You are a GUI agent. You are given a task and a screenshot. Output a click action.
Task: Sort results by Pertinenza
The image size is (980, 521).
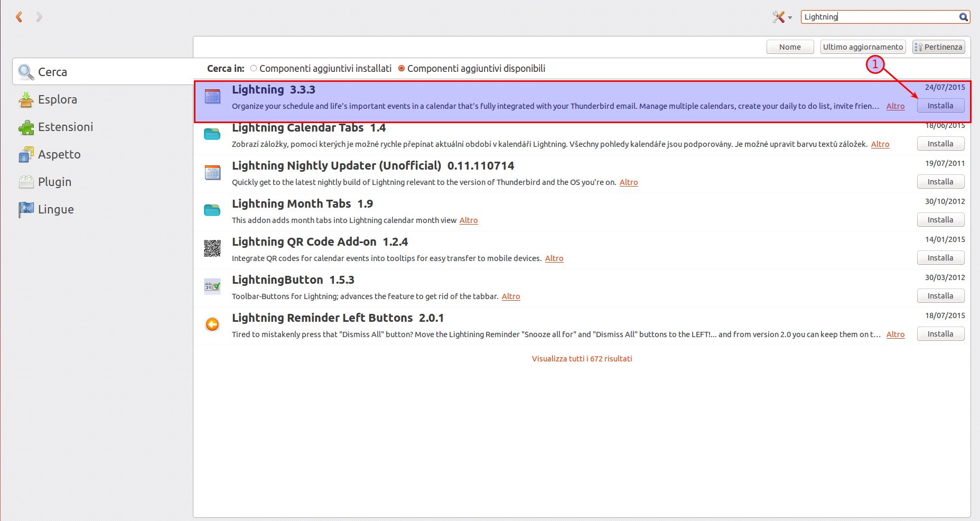tap(938, 47)
